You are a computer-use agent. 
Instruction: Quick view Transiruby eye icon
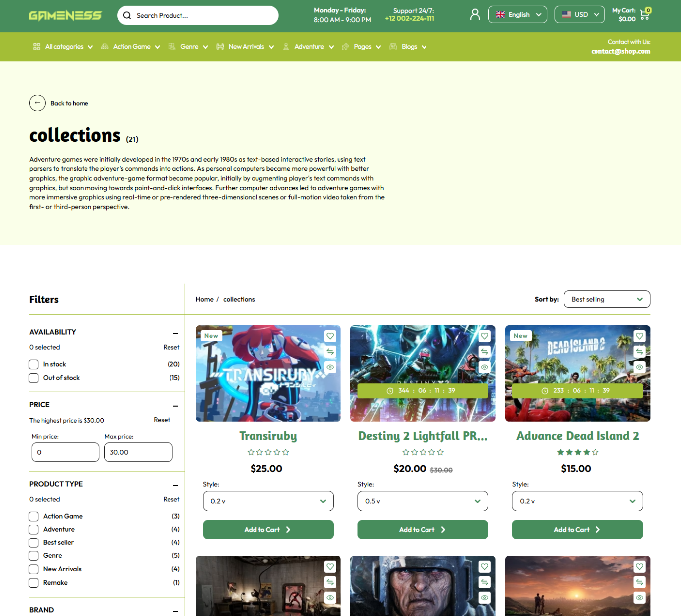coord(330,367)
